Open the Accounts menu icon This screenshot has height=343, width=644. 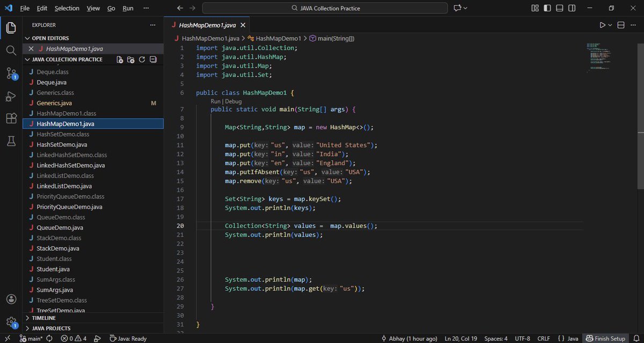[x=11, y=300]
